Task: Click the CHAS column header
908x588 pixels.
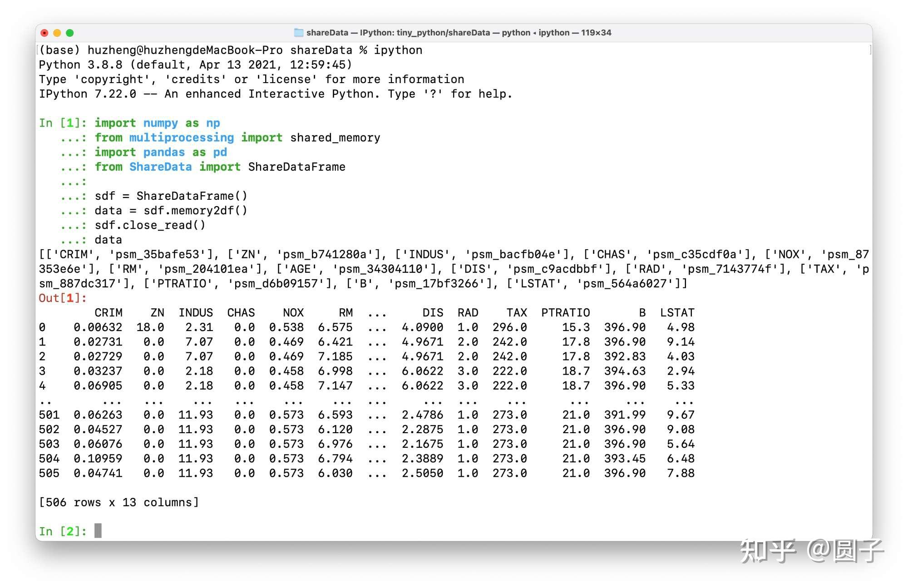Action: (241, 313)
